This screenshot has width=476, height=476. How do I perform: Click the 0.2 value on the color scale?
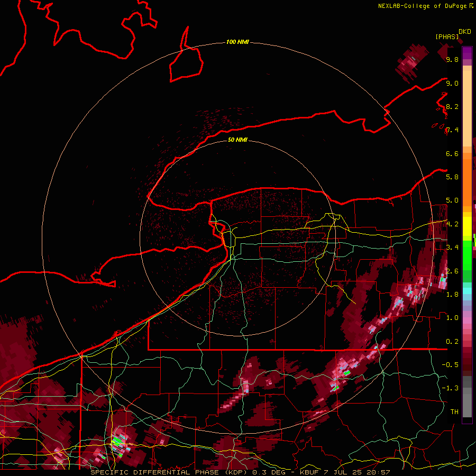[452, 341]
